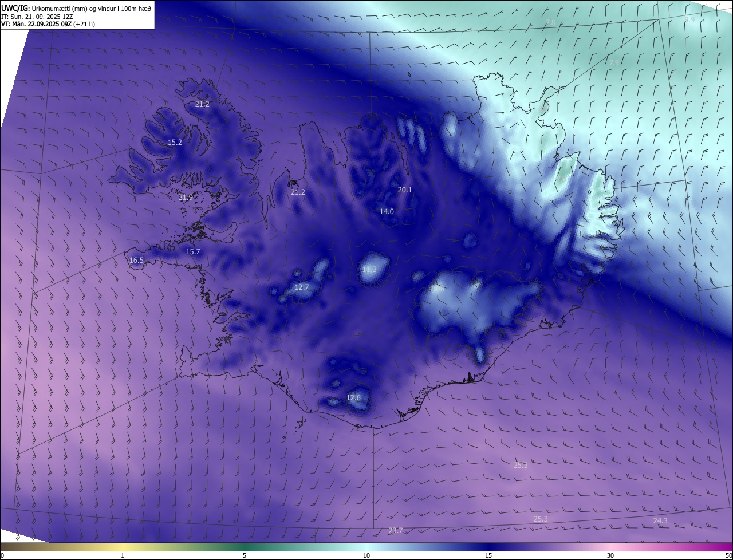Click the 15 tick on the colorbar

click(488, 555)
